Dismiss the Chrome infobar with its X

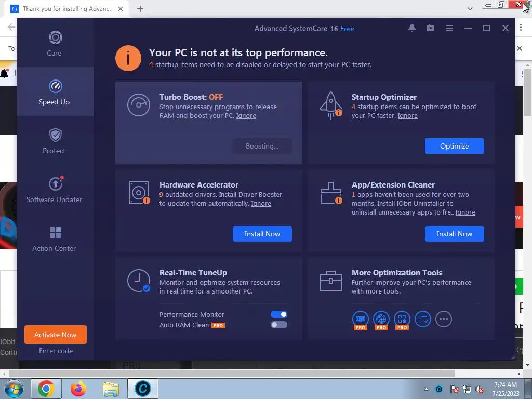[x=520, y=48]
